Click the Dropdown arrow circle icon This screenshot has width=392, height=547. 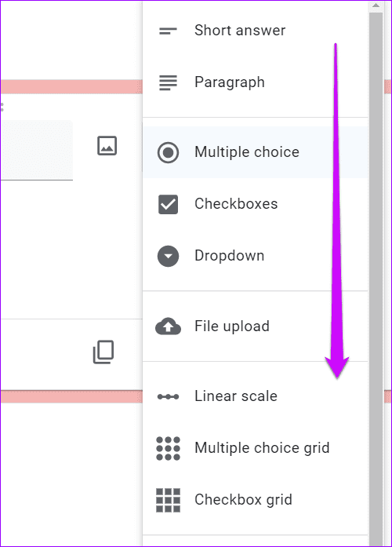pyautogui.click(x=168, y=256)
